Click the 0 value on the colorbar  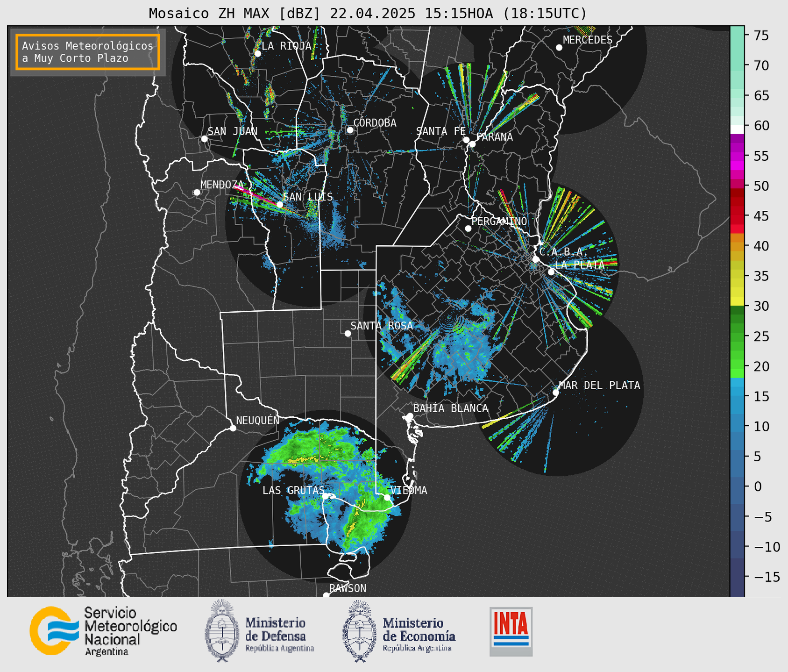pos(758,486)
